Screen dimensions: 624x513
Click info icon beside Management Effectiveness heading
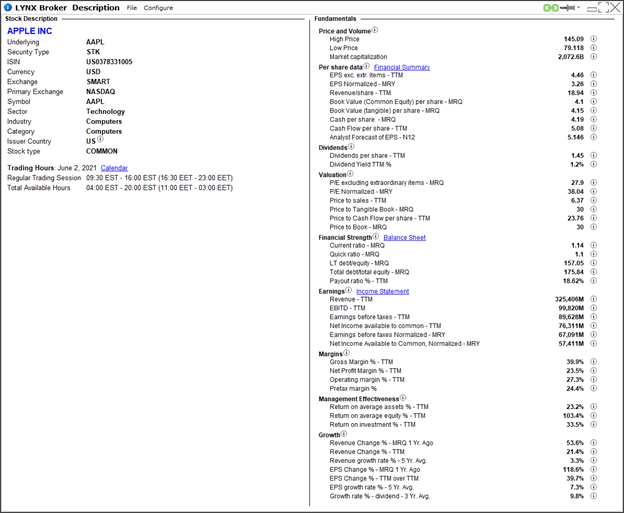click(x=403, y=398)
